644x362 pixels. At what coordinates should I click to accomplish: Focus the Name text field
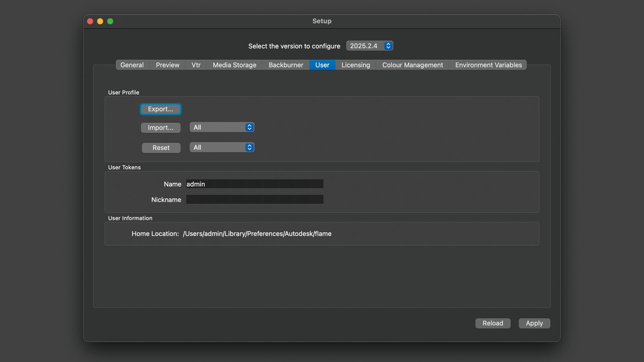click(254, 184)
